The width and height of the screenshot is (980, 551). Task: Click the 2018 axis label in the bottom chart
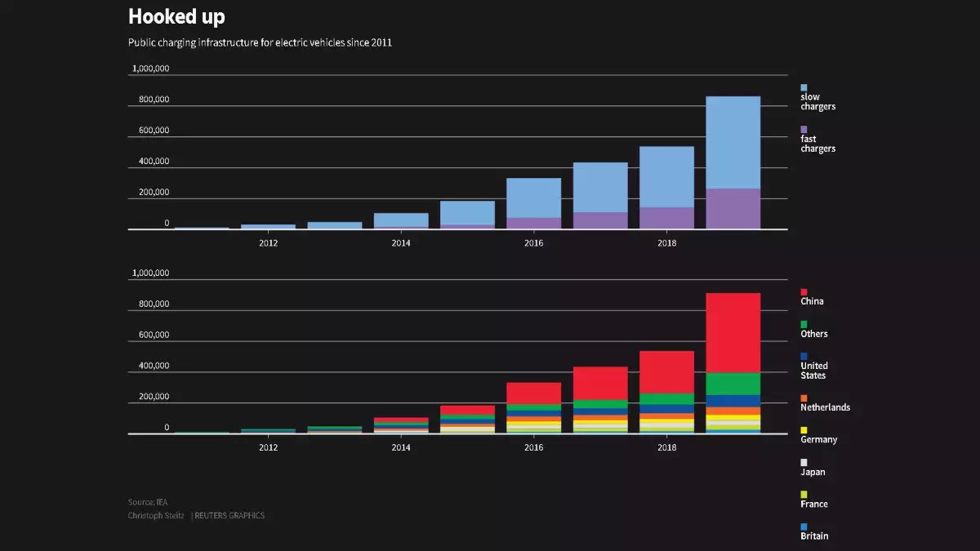(x=666, y=447)
